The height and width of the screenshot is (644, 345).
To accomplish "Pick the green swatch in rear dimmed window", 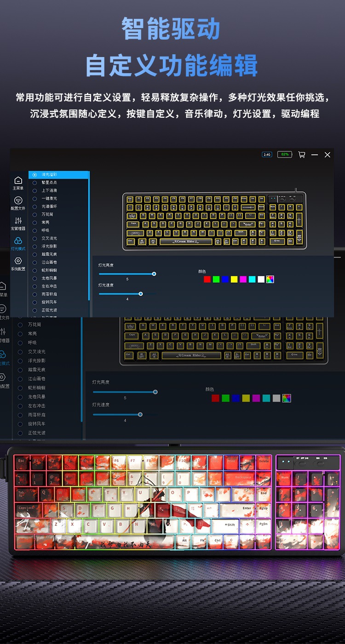I will (225, 398).
